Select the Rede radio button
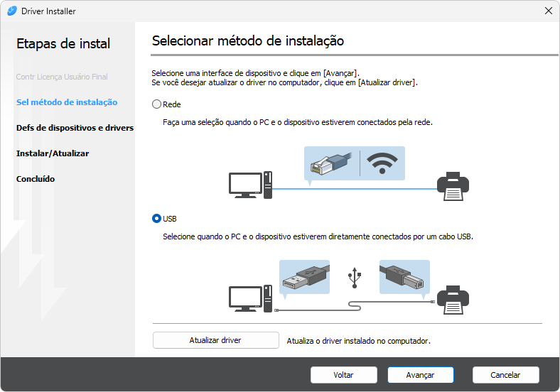 (x=157, y=104)
